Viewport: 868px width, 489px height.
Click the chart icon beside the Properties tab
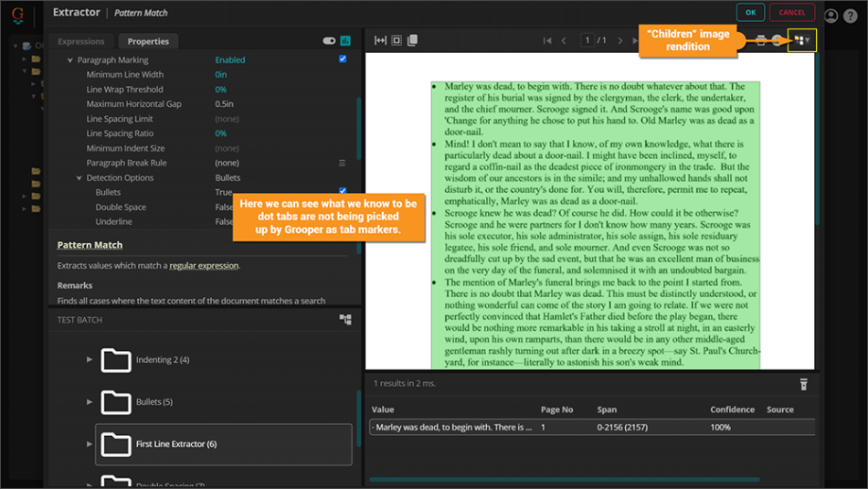345,40
